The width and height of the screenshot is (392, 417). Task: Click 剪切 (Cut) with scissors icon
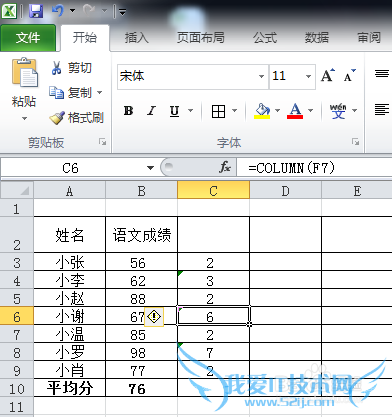[x=71, y=68]
